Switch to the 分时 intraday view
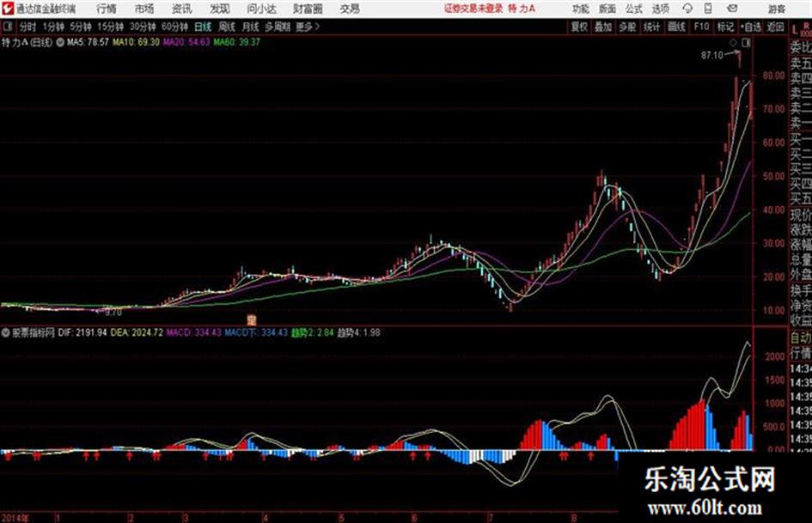This screenshot has width=812, height=523. click(27, 27)
